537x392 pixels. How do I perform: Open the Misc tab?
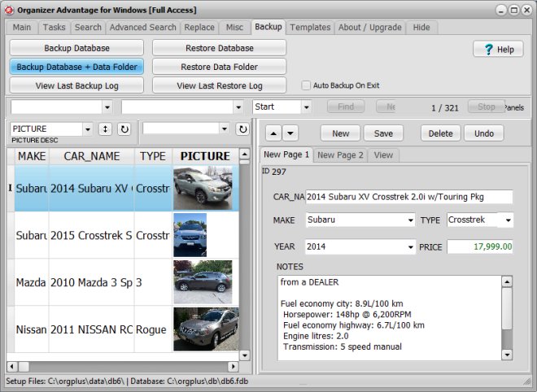tap(234, 27)
